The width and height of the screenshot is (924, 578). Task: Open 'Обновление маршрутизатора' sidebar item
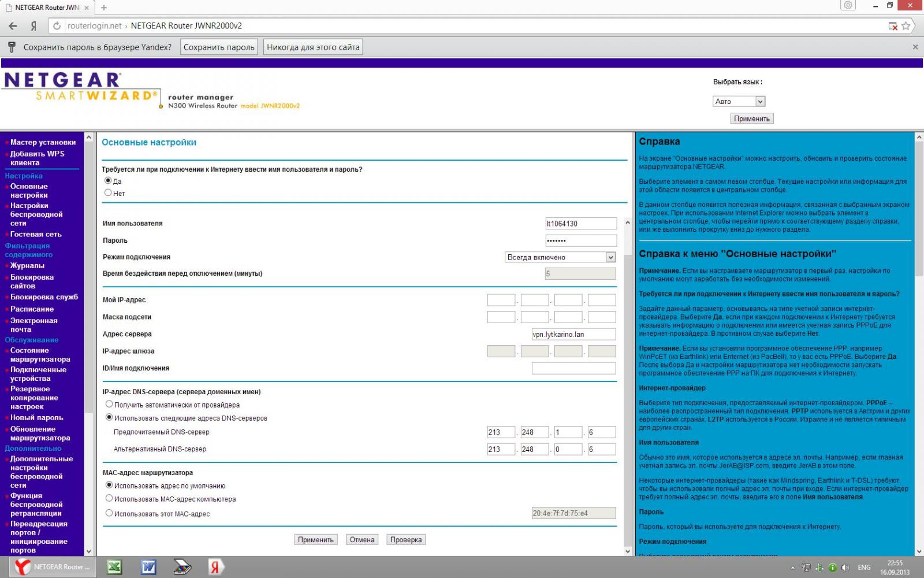tap(40, 433)
